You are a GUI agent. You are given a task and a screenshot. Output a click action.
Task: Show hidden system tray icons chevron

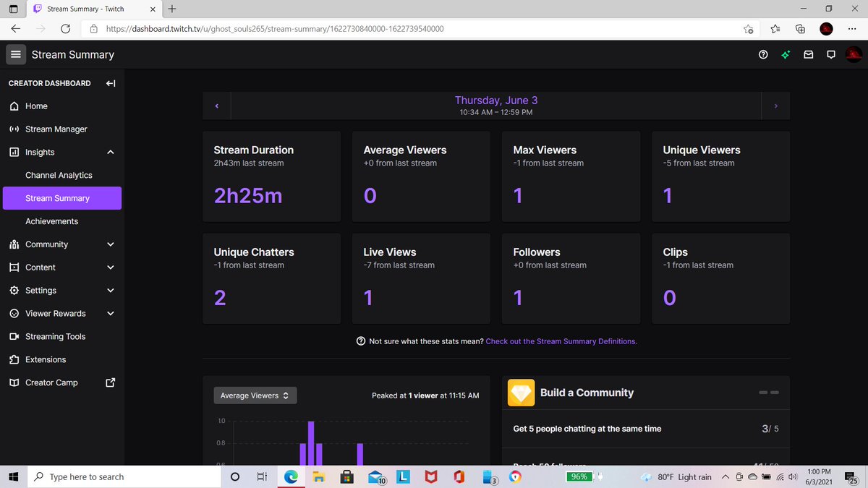click(x=726, y=477)
